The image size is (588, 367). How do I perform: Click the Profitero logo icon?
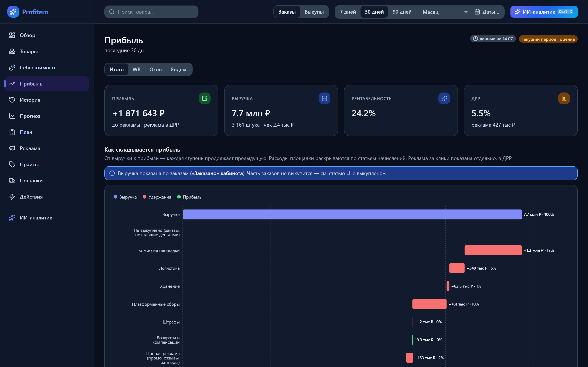(13, 12)
